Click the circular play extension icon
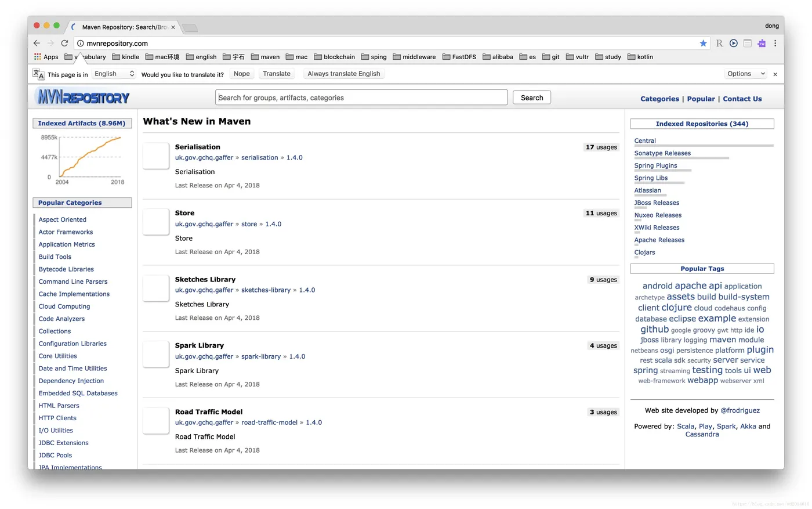This screenshot has width=812, height=509. coord(734,44)
